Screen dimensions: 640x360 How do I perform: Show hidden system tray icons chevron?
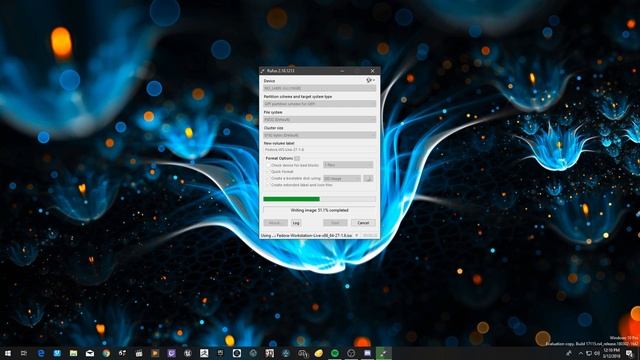pyautogui.click(x=580, y=353)
